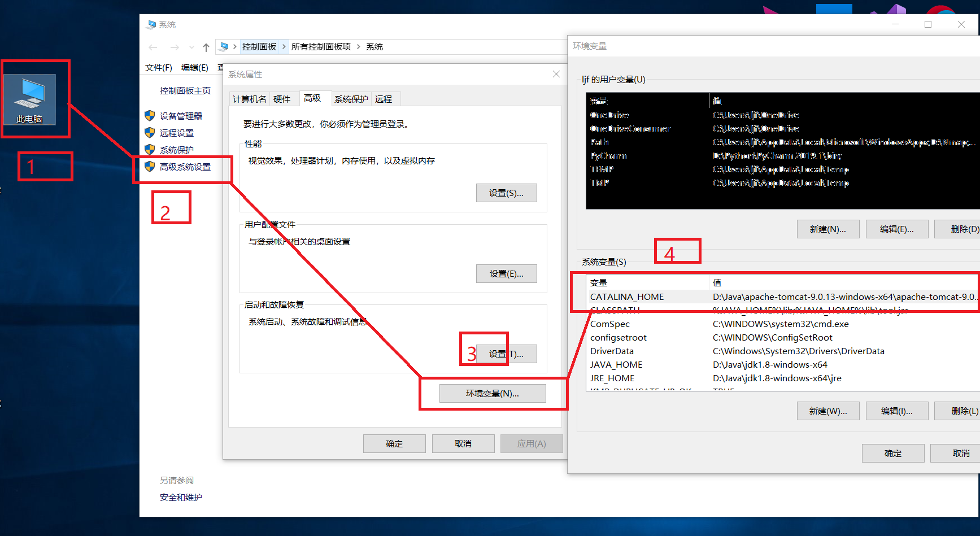Click the back navigation arrow
The width and height of the screenshot is (980, 536).
click(x=153, y=47)
